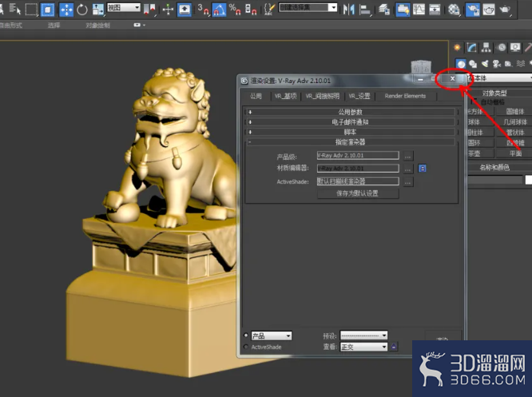
Task: Select Shapes category icon
Action: pyautogui.click(x=473, y=64)
